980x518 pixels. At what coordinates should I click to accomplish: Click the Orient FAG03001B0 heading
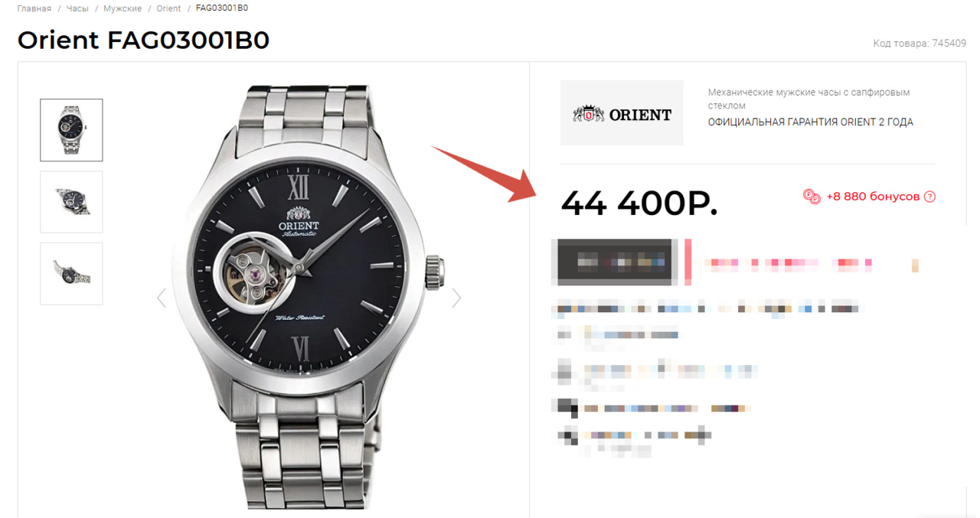143,40
